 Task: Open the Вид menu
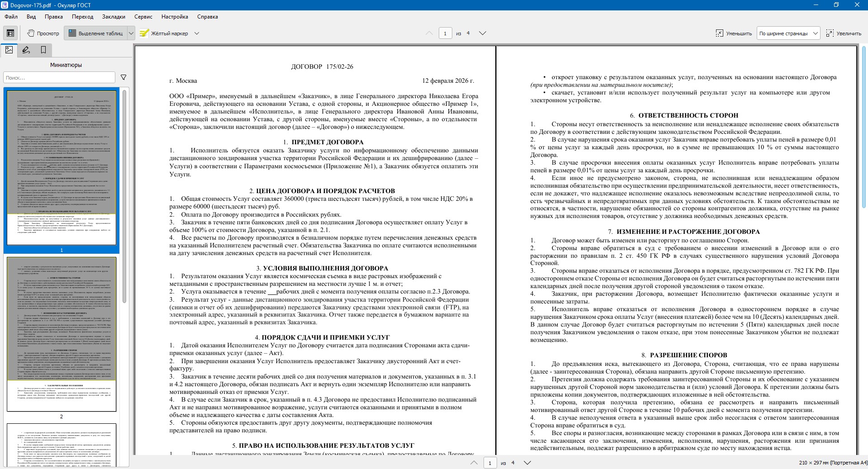[31, 17]
